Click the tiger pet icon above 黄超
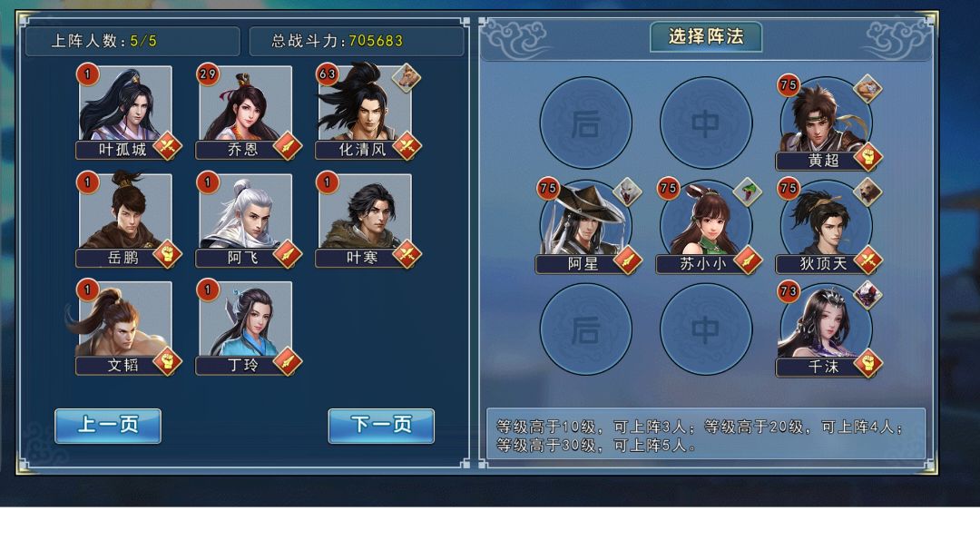 click(867, 89)
